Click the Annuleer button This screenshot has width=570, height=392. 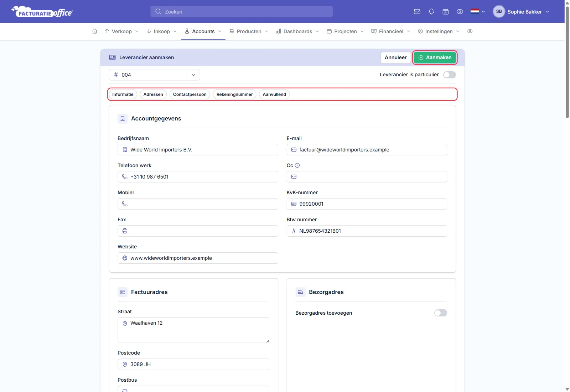[395, 57]
